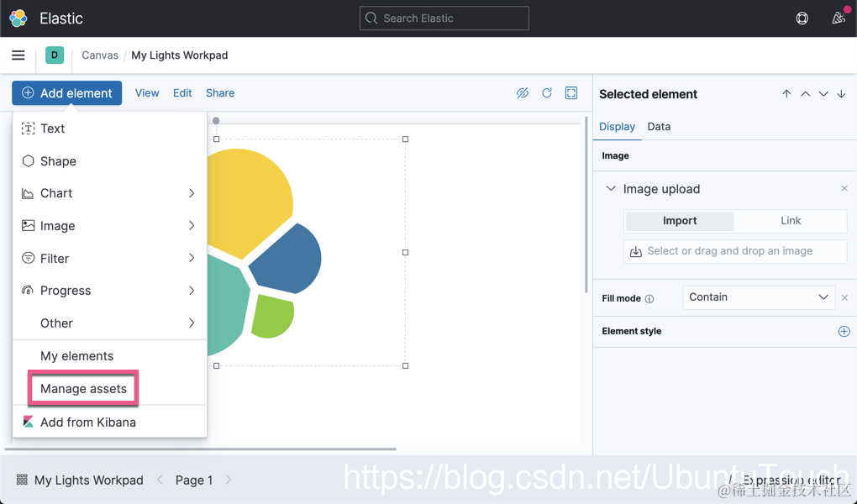Image resolution: width=857 pixels, height=504 pixels.
Task: Click the canvas horizontal scrollbar
Action: point(201,449)
